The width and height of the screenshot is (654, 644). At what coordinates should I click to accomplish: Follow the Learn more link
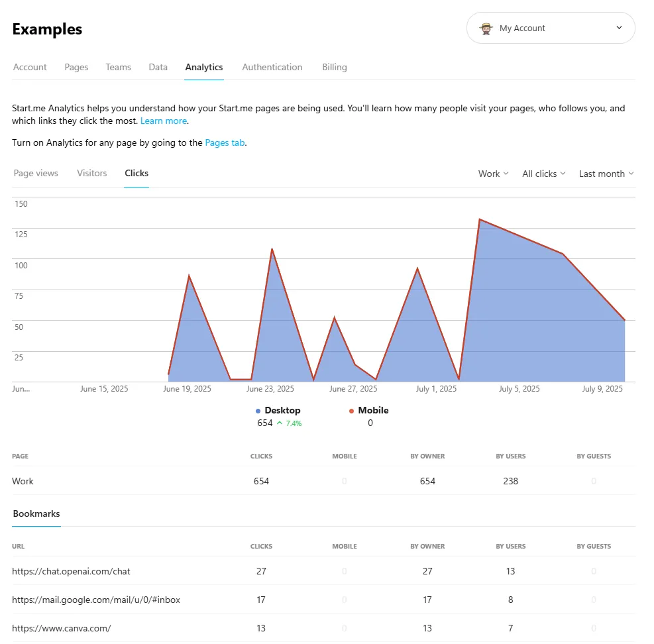point(164,121)
